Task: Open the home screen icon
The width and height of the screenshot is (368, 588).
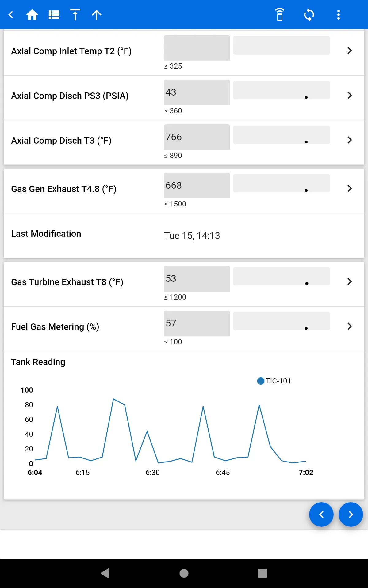Action: (32, 15)
